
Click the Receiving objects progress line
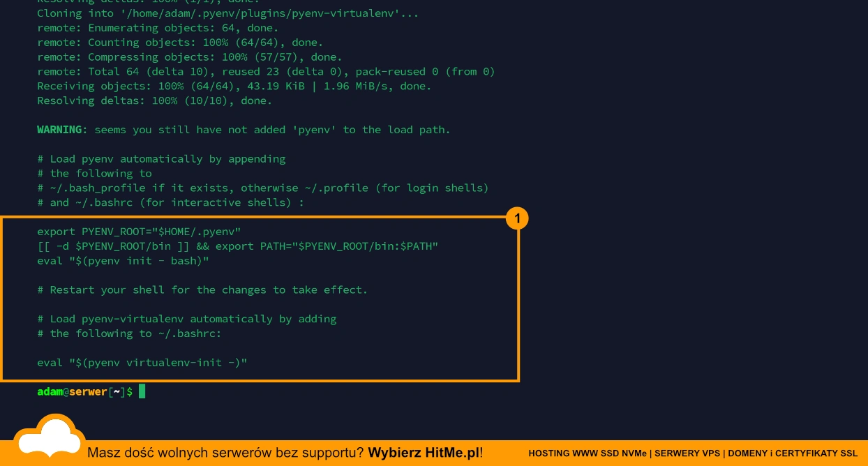click(x=234, y=87)
